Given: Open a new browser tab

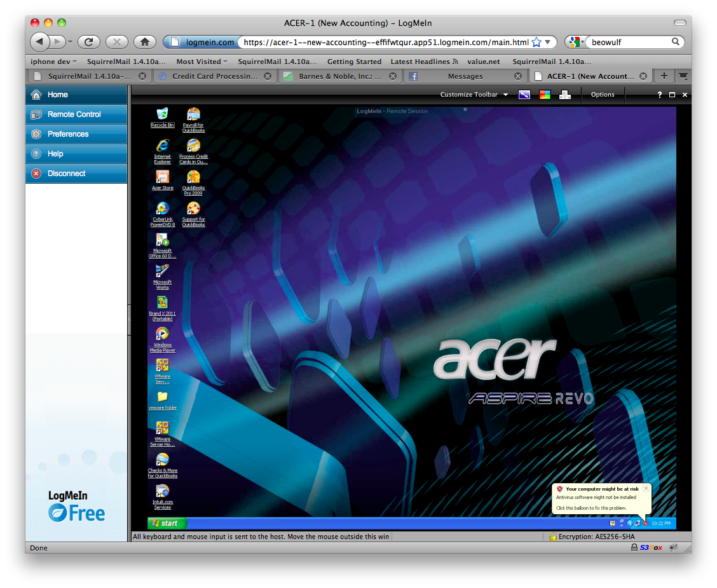Looking at the screenshot, I should pyautogui.click(x=664, y=76).
